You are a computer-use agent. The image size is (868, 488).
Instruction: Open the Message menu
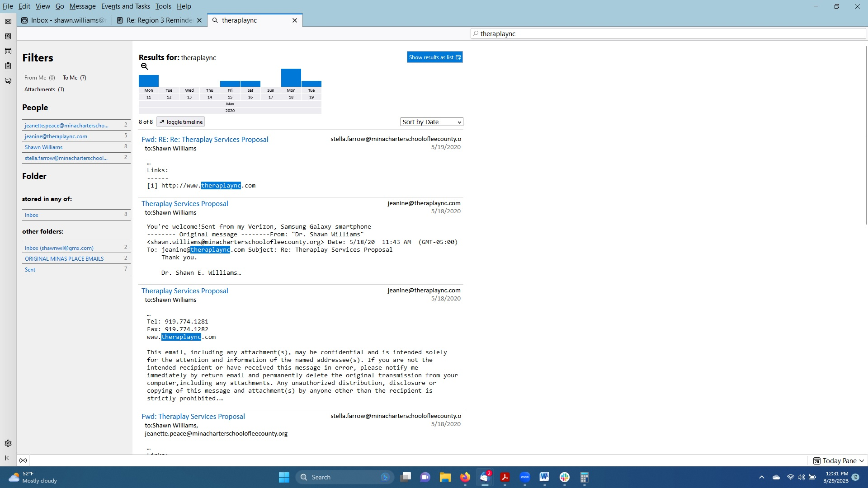82,6
